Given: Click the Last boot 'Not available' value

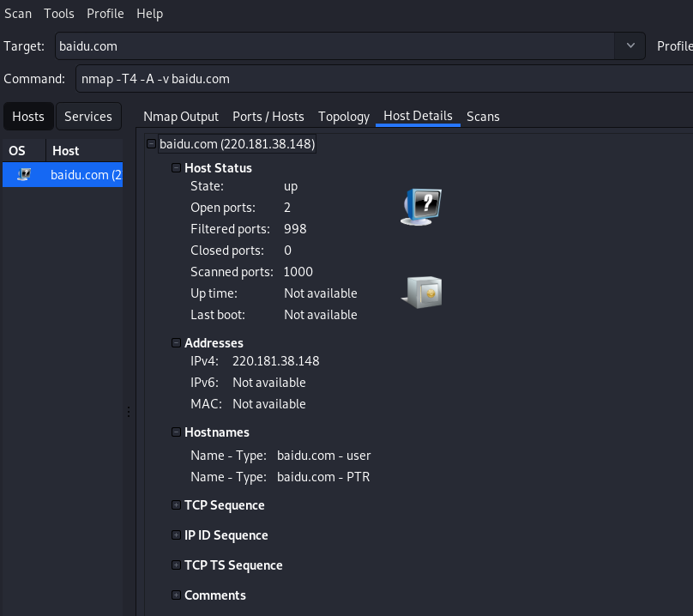Looking at the screenshot, I should tap(321, 315).
